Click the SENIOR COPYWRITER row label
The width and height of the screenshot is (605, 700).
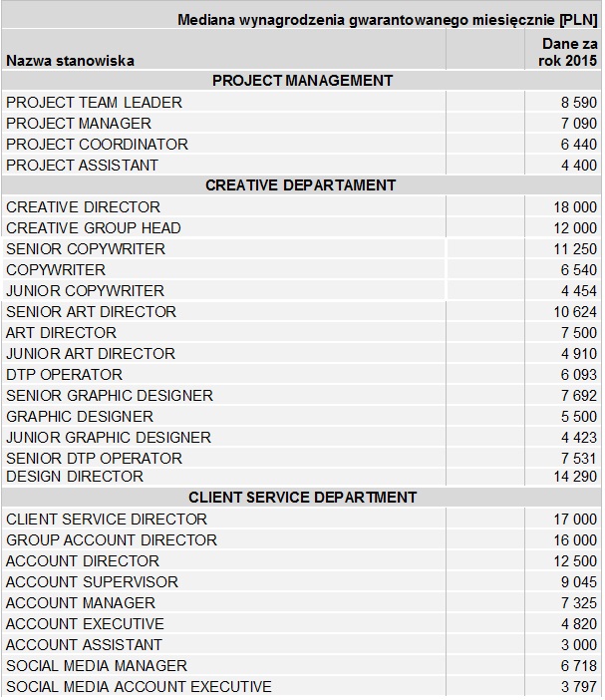[86, 249]
